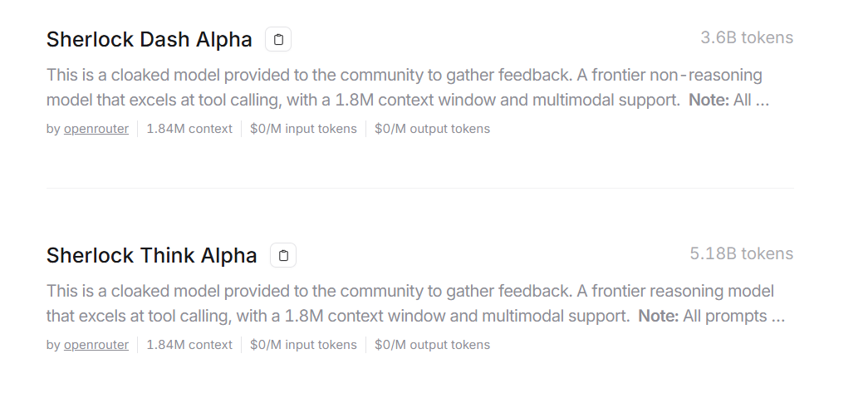868x403 pixels.
Task: Click the openrouter link under Sherlock Think Alpha
Action: (x=96, y=345)
